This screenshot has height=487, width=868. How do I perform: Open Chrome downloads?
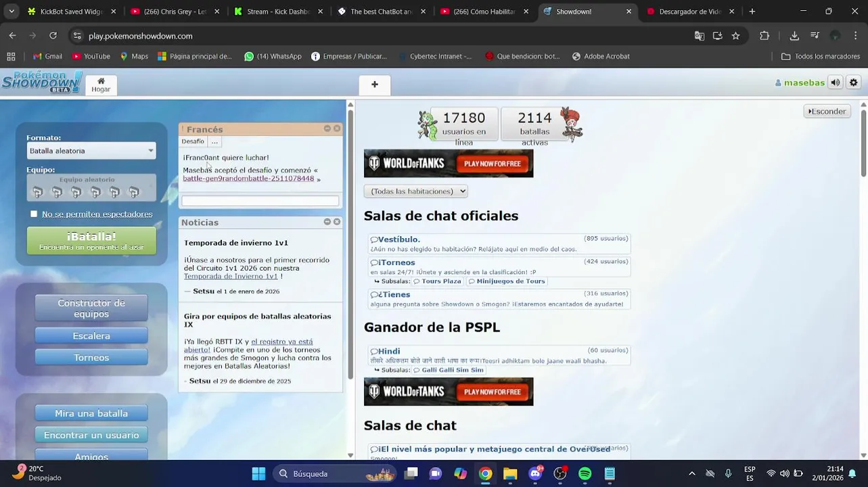794,36
